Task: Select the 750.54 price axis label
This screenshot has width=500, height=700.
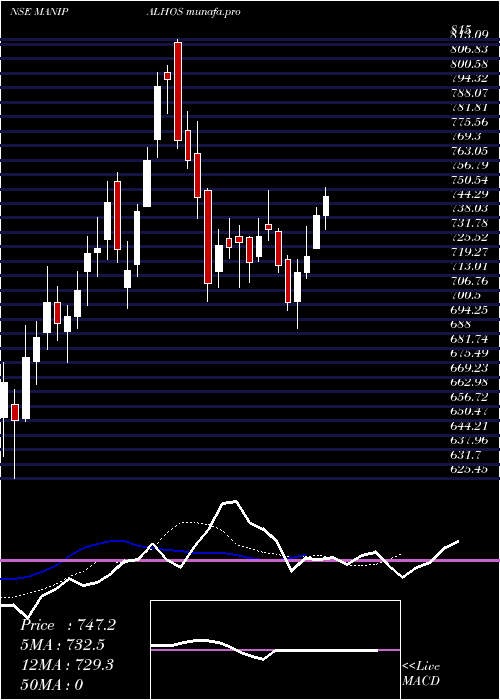Action: (469, 179)
